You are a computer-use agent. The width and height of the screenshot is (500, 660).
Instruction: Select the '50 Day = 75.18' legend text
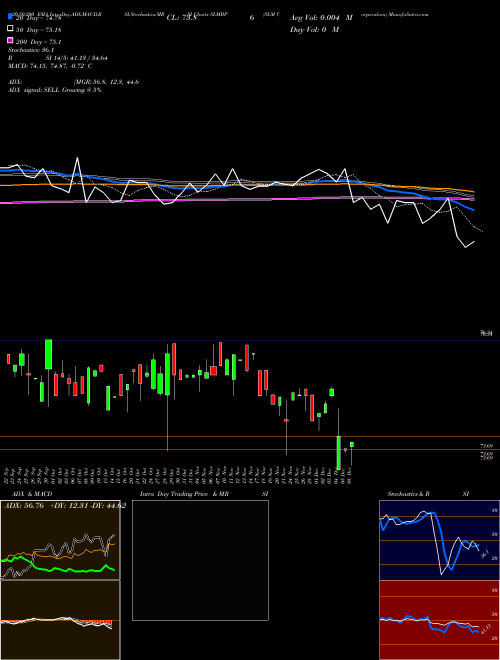[x=39, y=30]
